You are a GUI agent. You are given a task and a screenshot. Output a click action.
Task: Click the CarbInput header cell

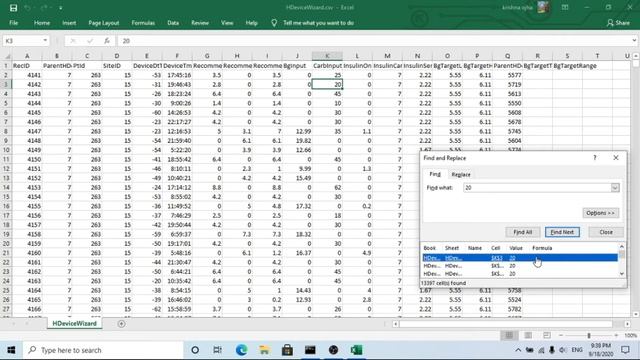(x=327, y=66)
